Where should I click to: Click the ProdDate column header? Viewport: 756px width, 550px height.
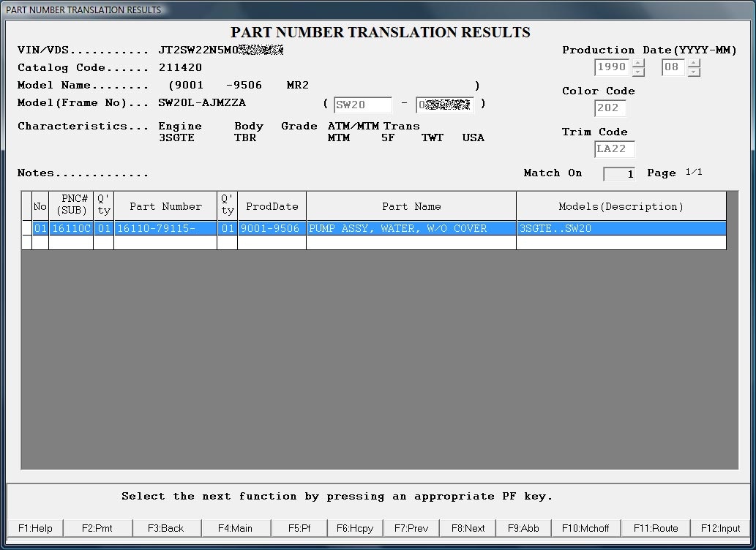[272, 206]
